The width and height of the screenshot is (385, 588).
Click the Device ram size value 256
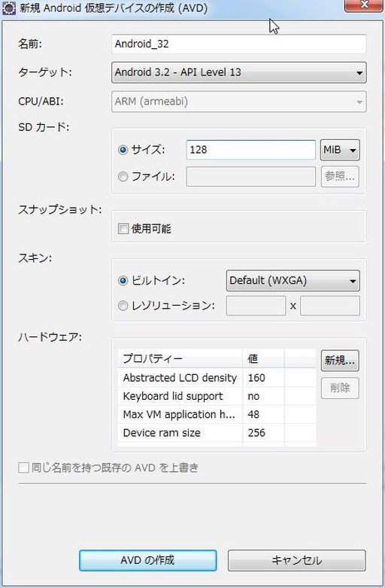coord(256,433)
